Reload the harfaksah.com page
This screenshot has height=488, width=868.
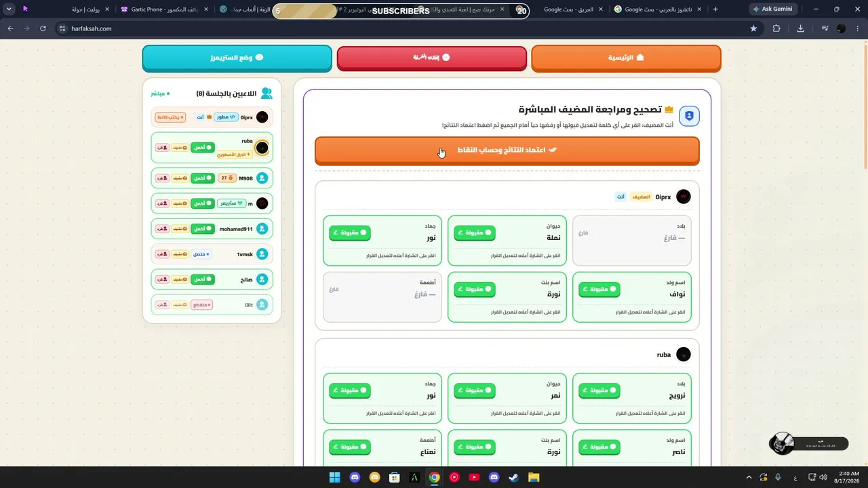[x=43, y=28]
